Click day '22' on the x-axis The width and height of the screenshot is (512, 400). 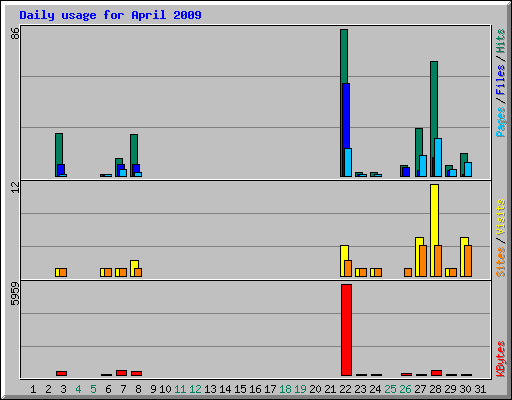tap(345, 389)
